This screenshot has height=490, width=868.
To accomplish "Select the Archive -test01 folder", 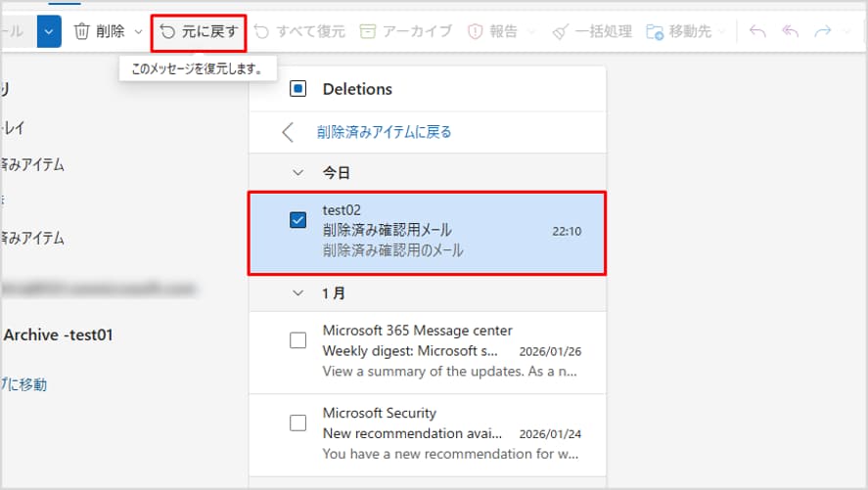I will pyautogui.click(x=59, y=335).
